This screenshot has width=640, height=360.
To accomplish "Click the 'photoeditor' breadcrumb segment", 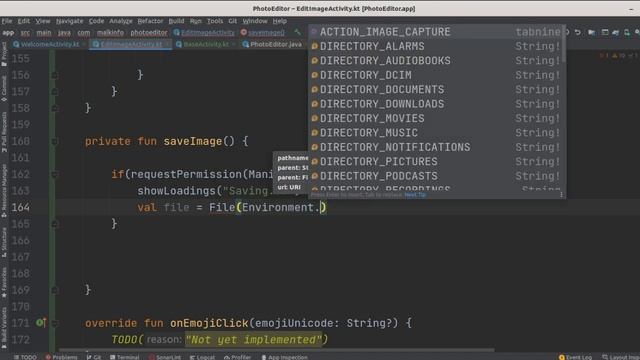I will (x=149, y=33).
